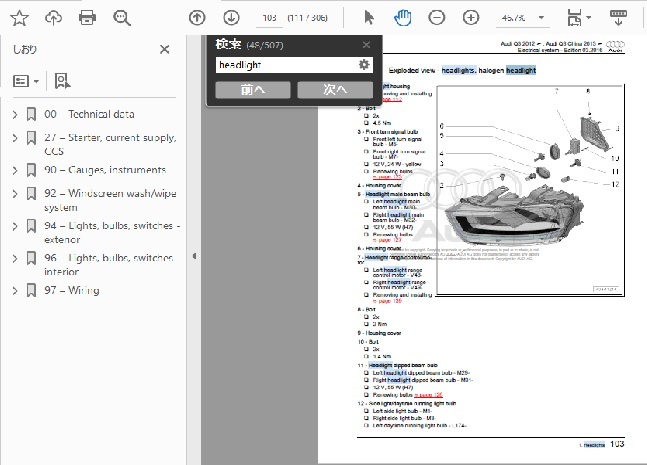Screen dimensions: 647x465
Task: Open the fit page options icon
Action: (x=579, y=18)
